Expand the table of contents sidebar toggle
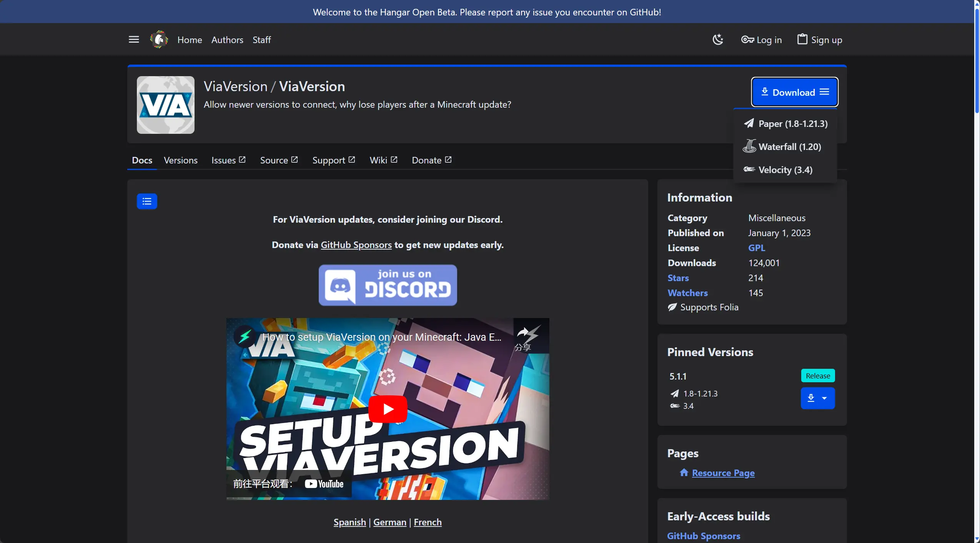This screenshot has width=980, height=543. (x=147, y=201)
